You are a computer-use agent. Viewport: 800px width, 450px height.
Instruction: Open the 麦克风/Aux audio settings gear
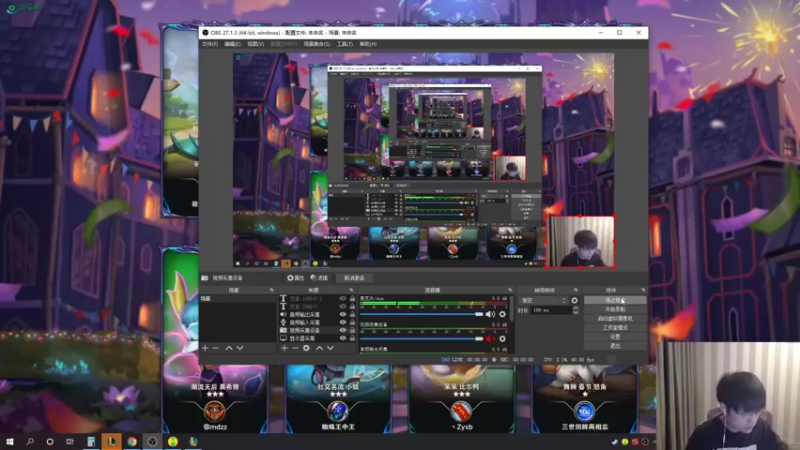click(503, 314)
